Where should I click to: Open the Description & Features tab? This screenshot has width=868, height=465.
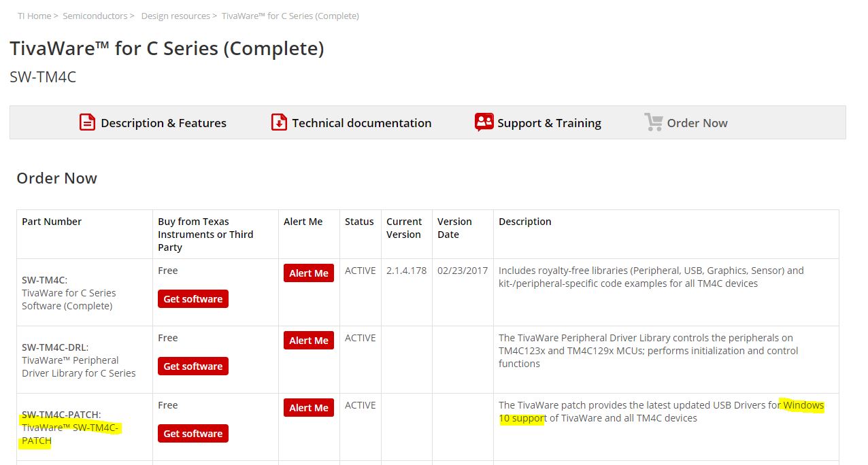click(x=163, y=123)
